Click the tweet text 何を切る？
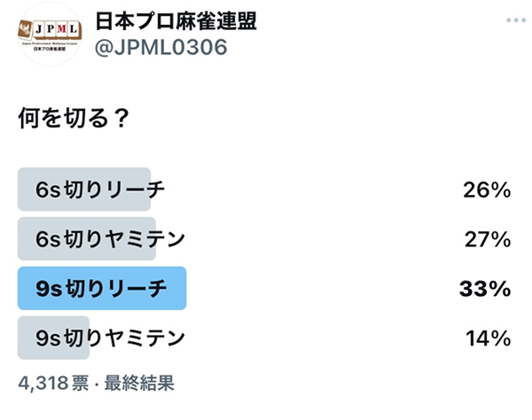The image size is (532, 420). [x=74, y=118]
